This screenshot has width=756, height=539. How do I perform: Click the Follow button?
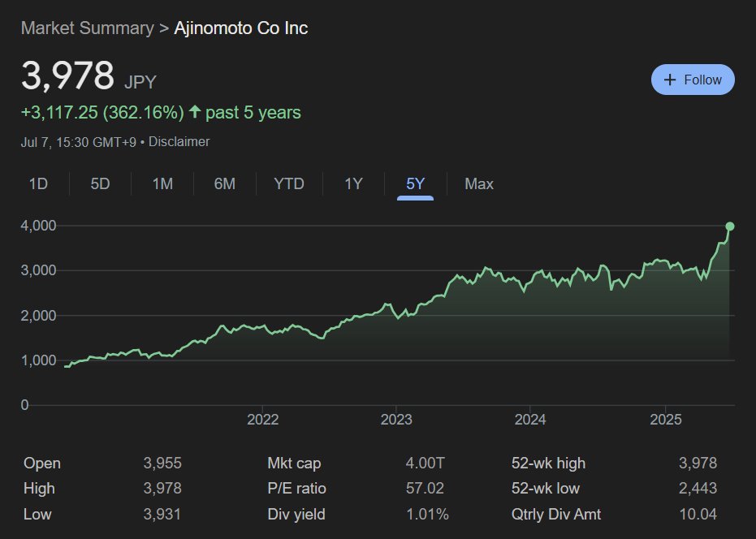693,80
